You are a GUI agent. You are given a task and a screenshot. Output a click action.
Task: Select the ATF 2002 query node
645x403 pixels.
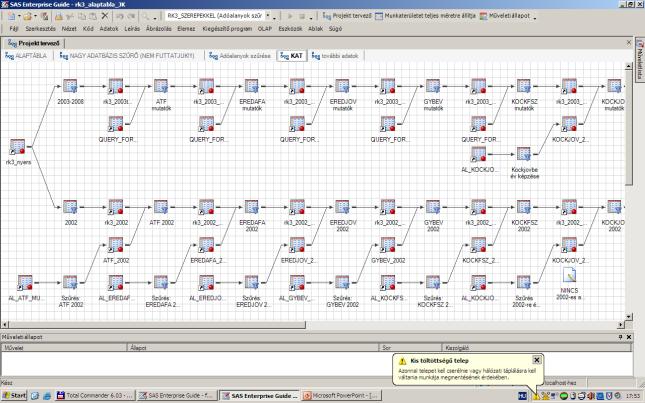pyautogui.click(x=161, y=207)
